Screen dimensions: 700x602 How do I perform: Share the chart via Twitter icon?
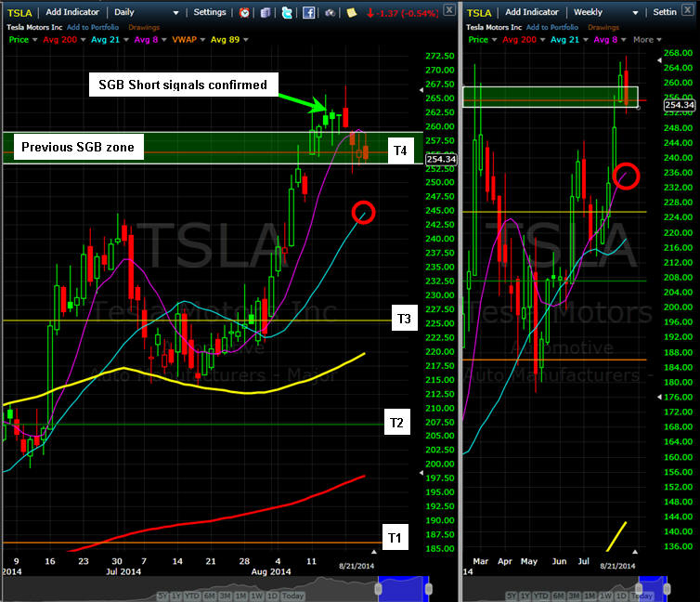click(x=287, y=12)
